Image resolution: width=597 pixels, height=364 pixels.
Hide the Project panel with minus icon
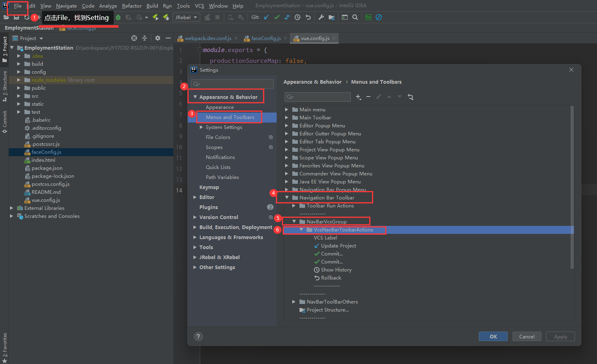point(168,38)
